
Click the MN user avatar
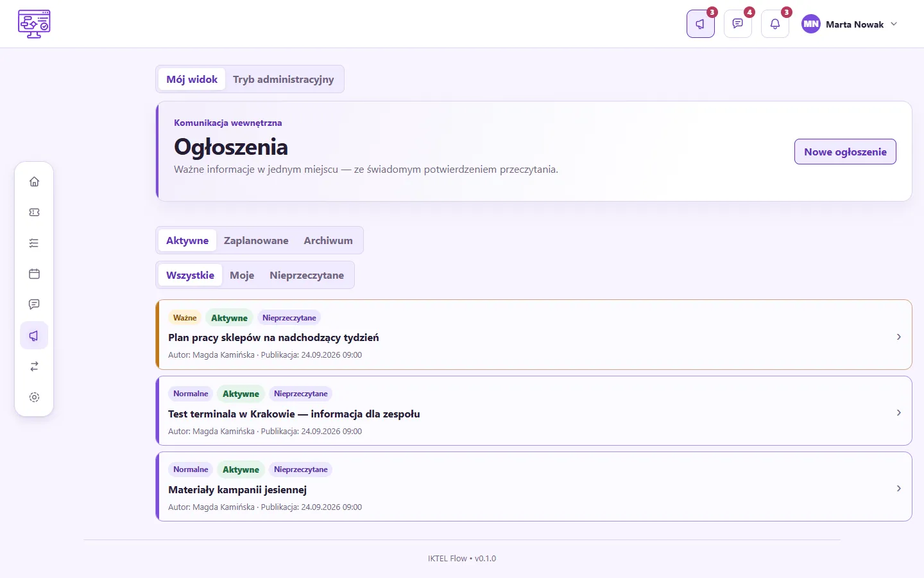(x=811, y=24)
